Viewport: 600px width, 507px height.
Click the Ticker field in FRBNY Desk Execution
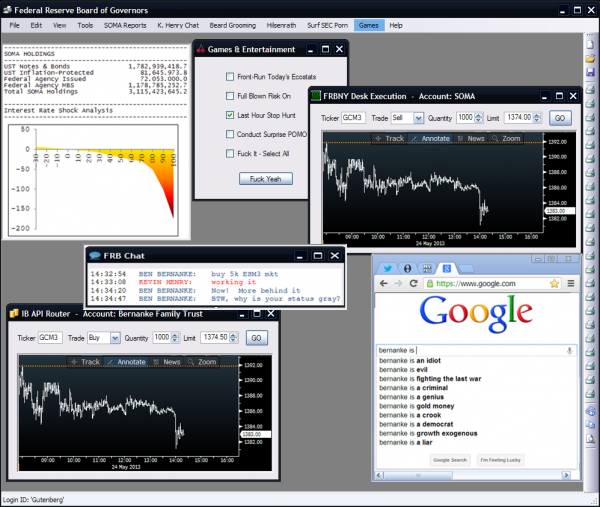pos(353,118)
